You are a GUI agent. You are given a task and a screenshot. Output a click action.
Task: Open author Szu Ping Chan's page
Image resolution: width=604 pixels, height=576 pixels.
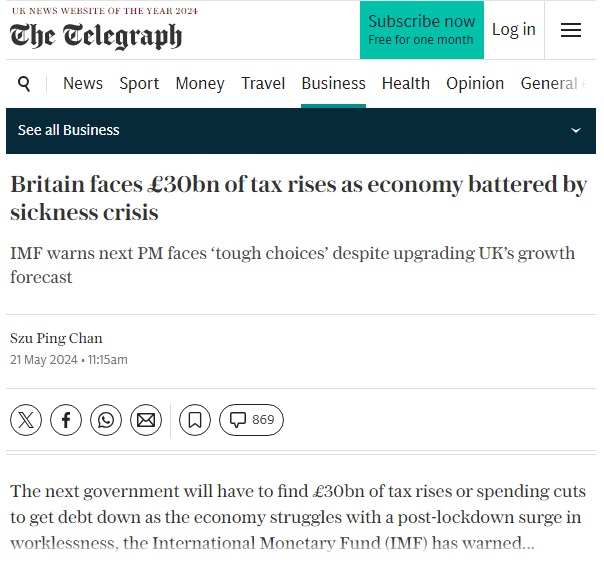coord(56,338)
